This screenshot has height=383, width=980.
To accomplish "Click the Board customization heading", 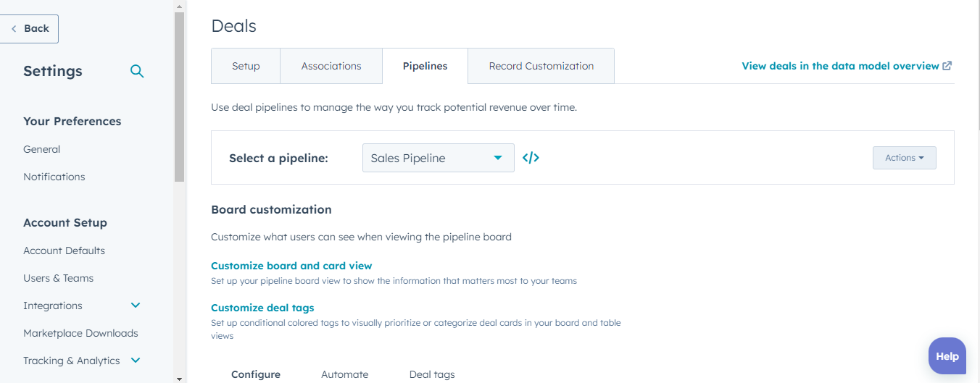I will [x=271, y=209].
